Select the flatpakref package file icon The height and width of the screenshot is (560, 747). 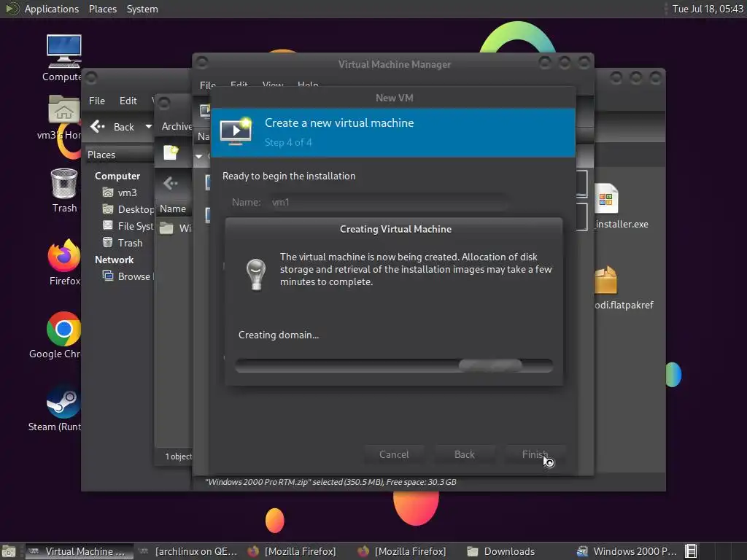pyautogui.click(x=605, y=281)
